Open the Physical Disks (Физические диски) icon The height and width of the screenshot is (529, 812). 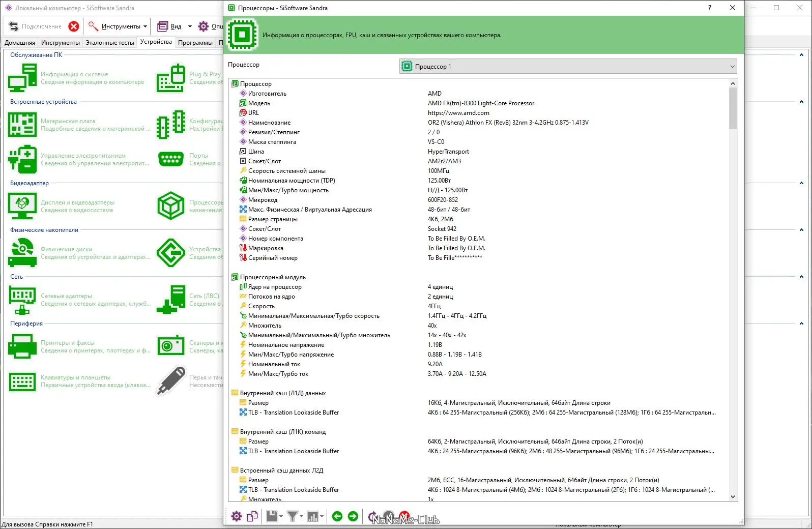(22, 253)
